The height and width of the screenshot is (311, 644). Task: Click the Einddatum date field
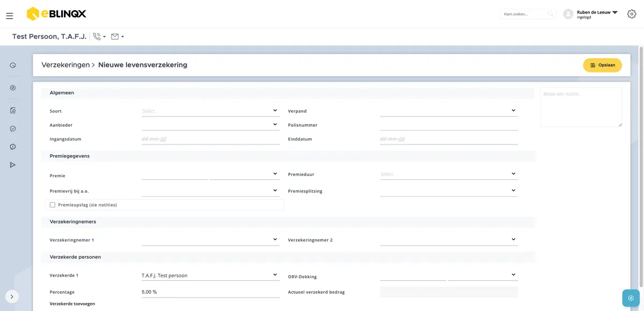(449, 139)
